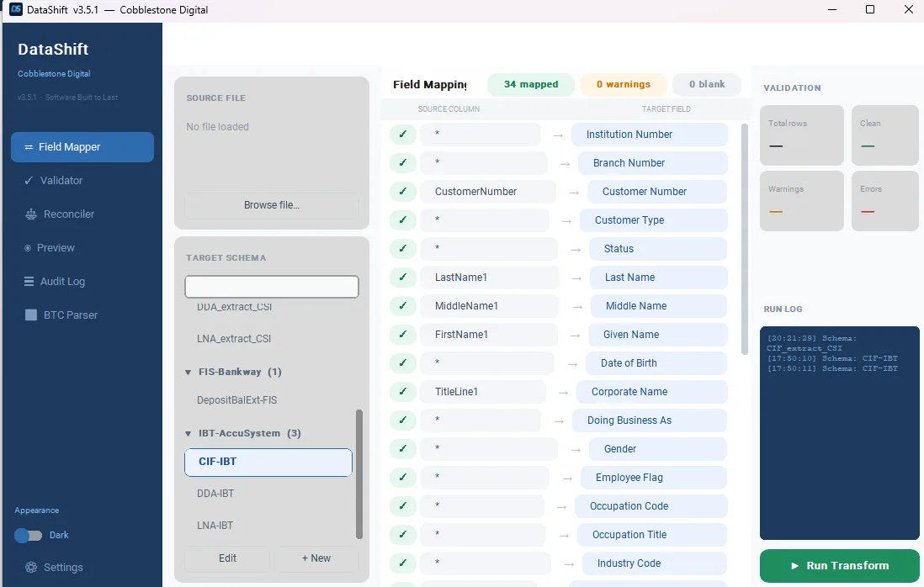Open FirstName1 source column dropdown
924x587 pixels.
point(489,335)
